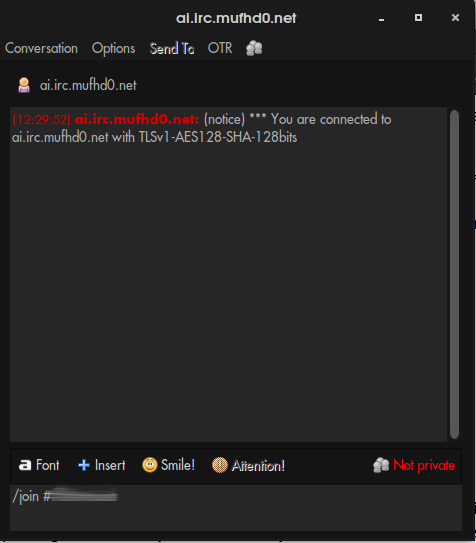Click the OTR people icon in menu bar
Viewport: 476px width, 543px height.
point(254,48)
